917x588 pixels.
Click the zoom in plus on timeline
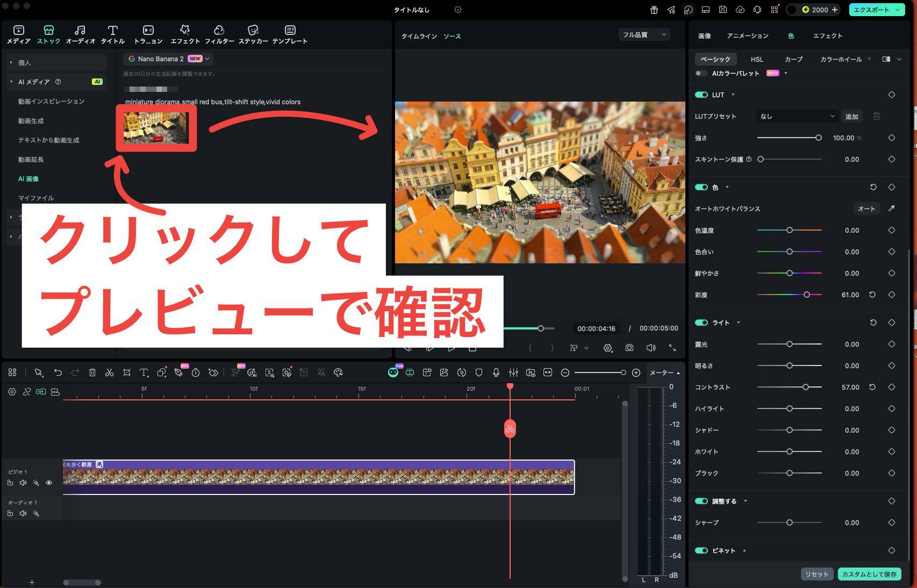point(636,372)
